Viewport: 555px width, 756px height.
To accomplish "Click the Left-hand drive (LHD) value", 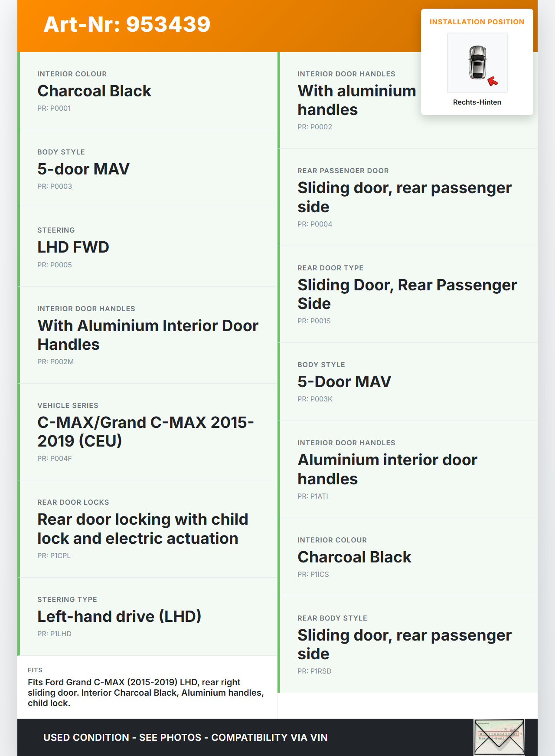I will pos(119,617).
